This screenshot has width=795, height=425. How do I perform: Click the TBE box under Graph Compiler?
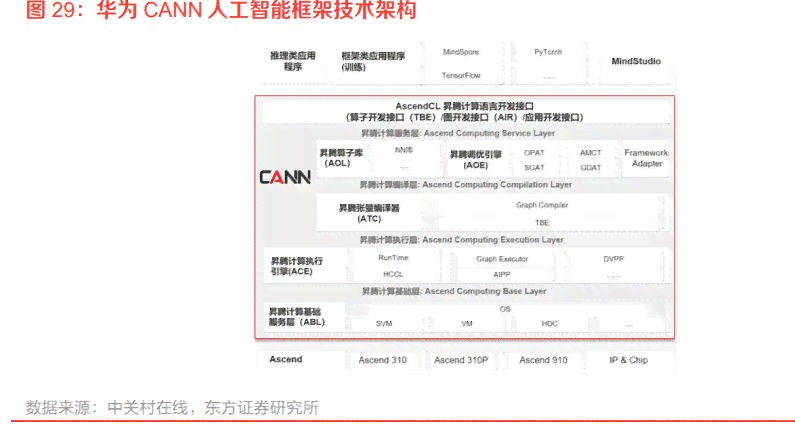pyautogui.click(x=542, y=223)
